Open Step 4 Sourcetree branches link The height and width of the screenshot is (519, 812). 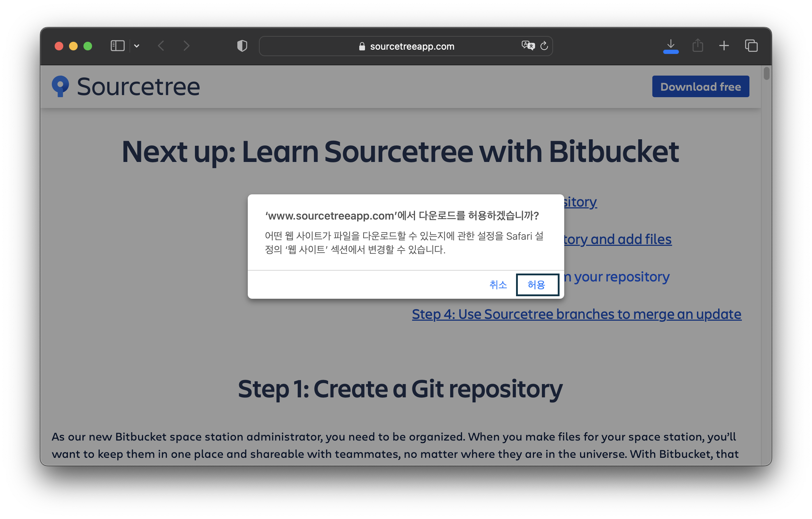pyautogui.click(x=576, y=314)
